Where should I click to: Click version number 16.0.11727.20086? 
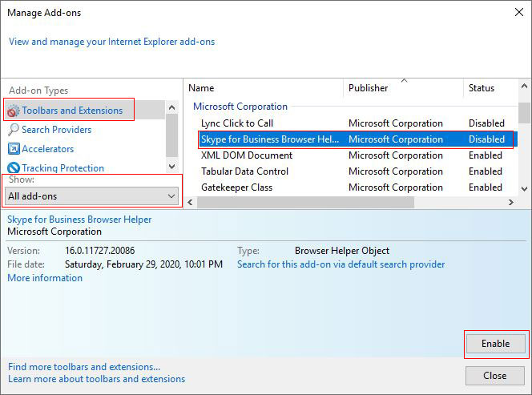pyautogui.click(x=99, y=251)
